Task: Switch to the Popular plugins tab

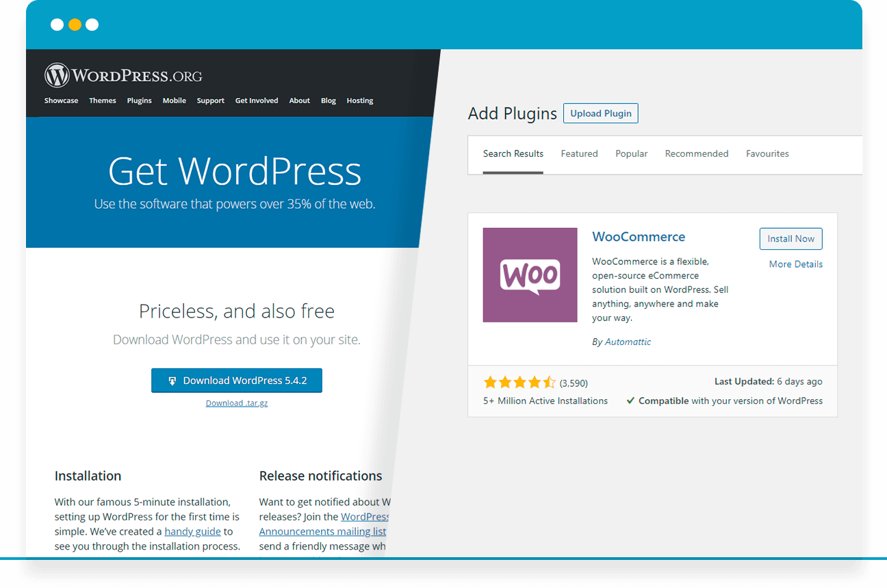Action: [x=631, y=154]
